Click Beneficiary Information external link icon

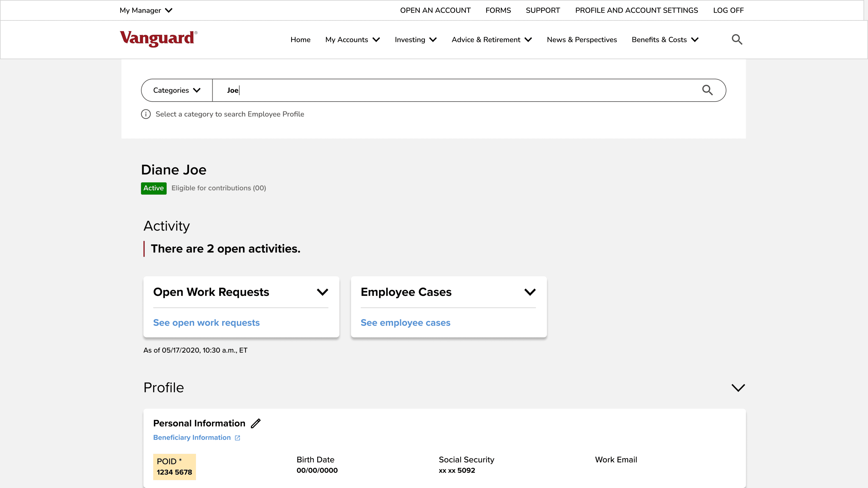point(238,438)
